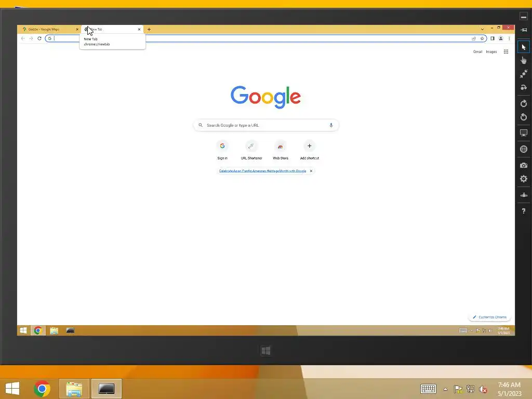The width and height of the screenshot is (532, 399).
Task: Go back using Chrome's back arrow
Action: [23, 38]
